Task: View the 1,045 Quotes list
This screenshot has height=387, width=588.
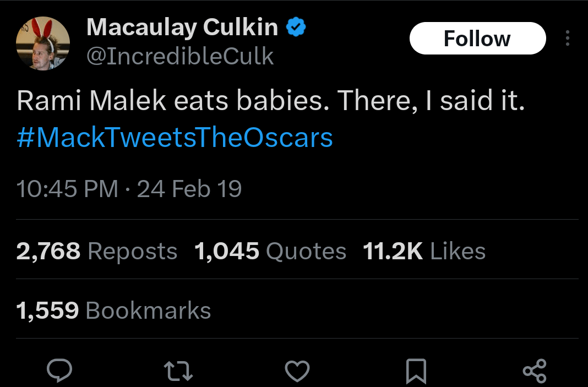Action: (270, 252)
